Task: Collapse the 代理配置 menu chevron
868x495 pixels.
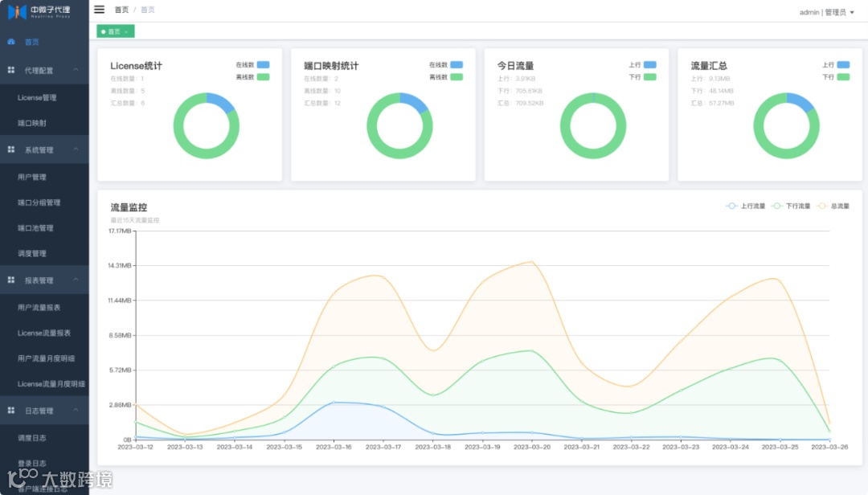Action: 76,70
